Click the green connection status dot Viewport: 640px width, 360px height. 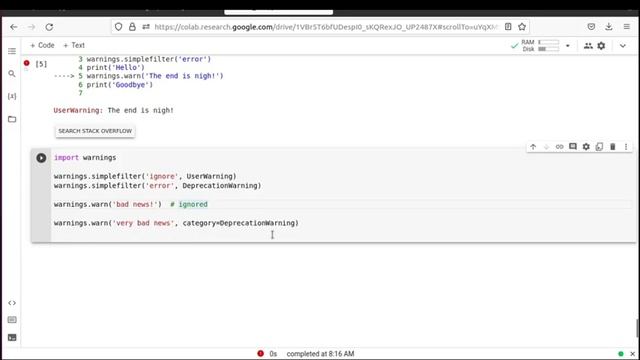621,354
